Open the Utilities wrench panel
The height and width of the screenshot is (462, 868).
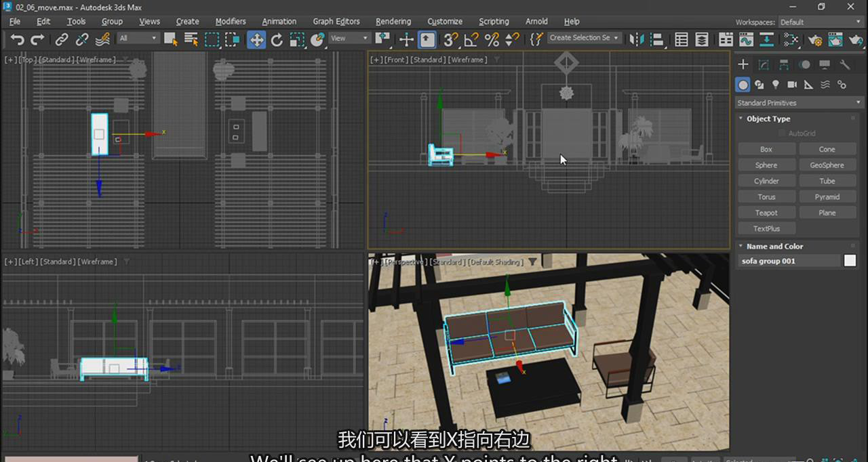pyautogui.click(x=845, y=65)
